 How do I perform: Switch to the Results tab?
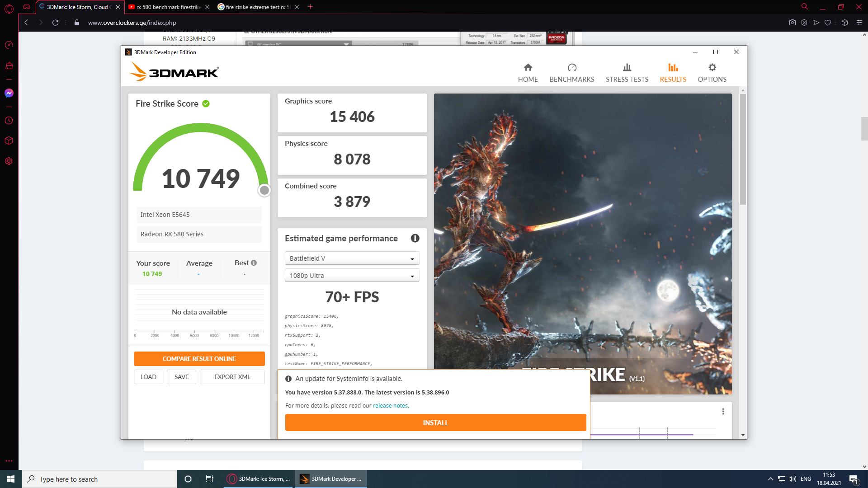coord(673,73)
